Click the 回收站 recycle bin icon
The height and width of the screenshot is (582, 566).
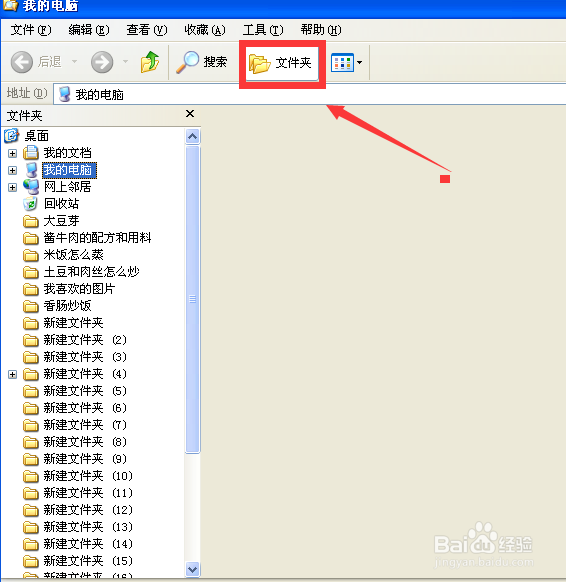coord(30,204)
